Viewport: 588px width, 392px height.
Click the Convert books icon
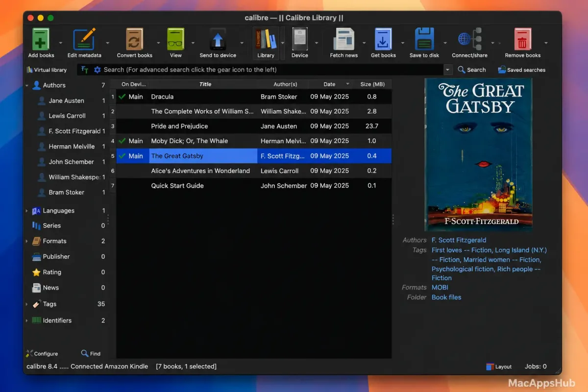coord(134,39)
